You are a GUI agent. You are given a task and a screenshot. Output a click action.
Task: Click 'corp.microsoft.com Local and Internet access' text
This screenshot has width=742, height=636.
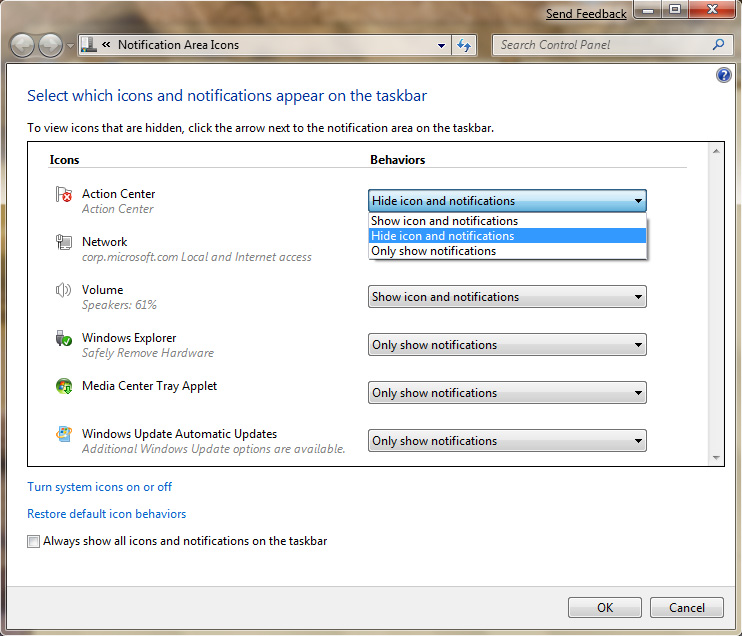point(197,257)
